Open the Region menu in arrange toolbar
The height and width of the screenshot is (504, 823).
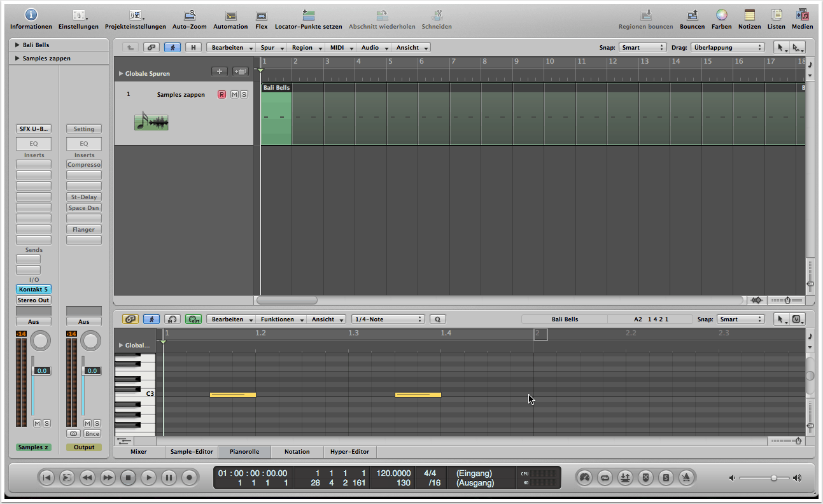305,48
